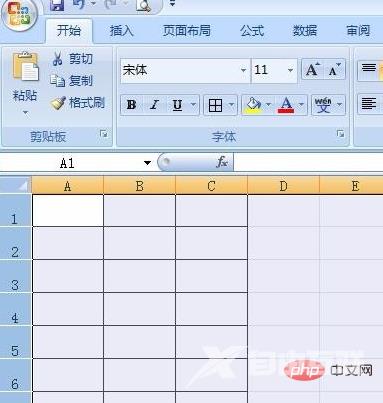The width and height of the screenshot is (383, 403).
Task: Select row 5 header
Action: point(16,342)
